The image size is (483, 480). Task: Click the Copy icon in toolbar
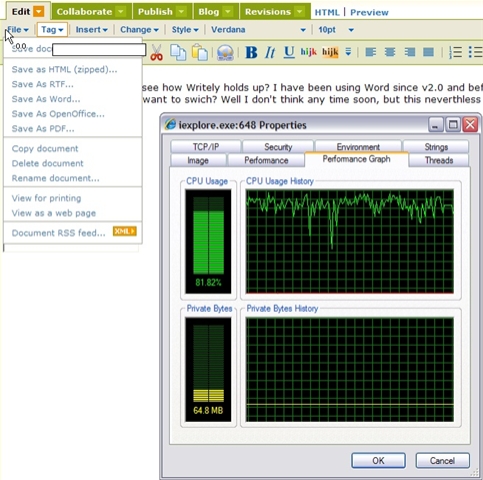point(178,52)
